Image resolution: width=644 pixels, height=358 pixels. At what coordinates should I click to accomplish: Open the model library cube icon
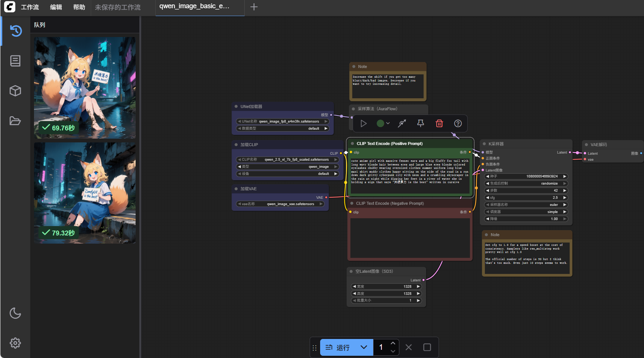tap(15, 91)
